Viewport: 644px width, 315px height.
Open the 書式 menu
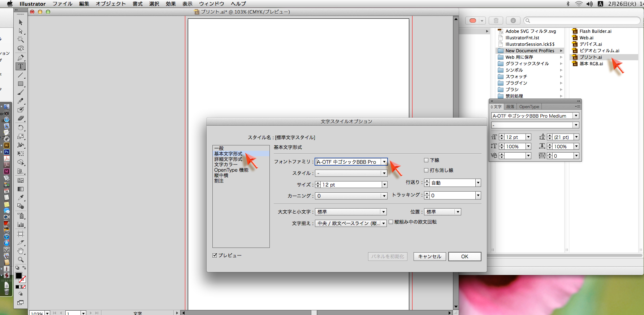[137, 4]
